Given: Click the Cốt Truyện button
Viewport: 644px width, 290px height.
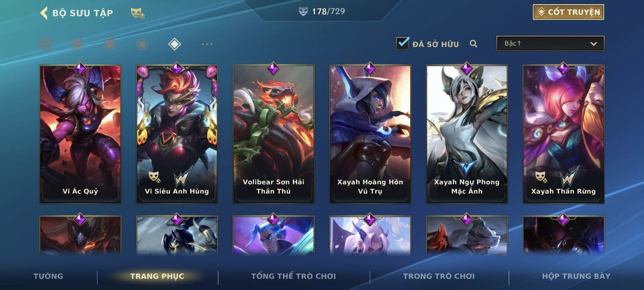Looking at the screenshot, I should click(569, 12).
